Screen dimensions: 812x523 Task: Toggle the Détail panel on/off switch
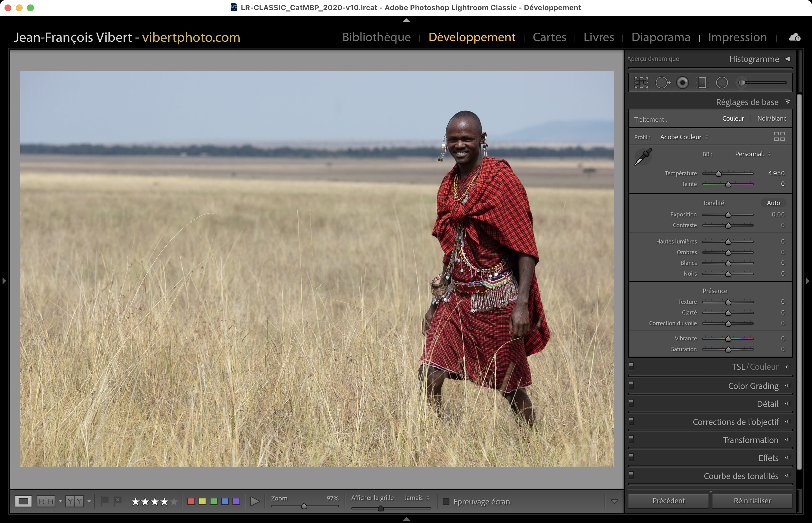pyautogui.click(x=631, y=403)
